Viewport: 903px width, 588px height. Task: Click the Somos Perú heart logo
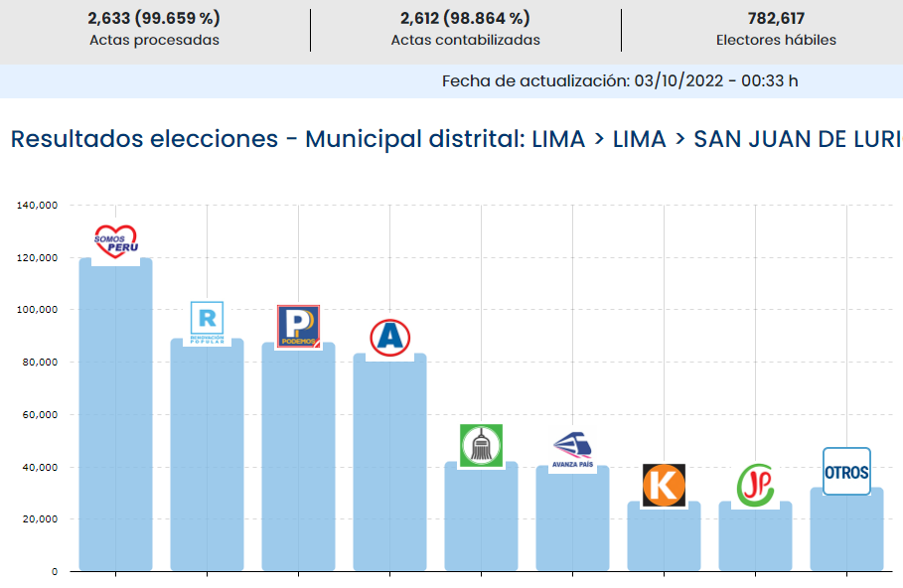115,241
